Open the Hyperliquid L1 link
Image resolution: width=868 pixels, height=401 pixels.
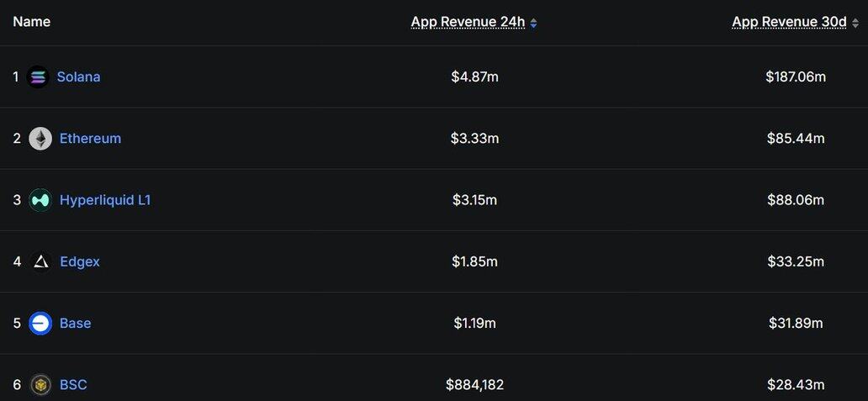(105, 200)
